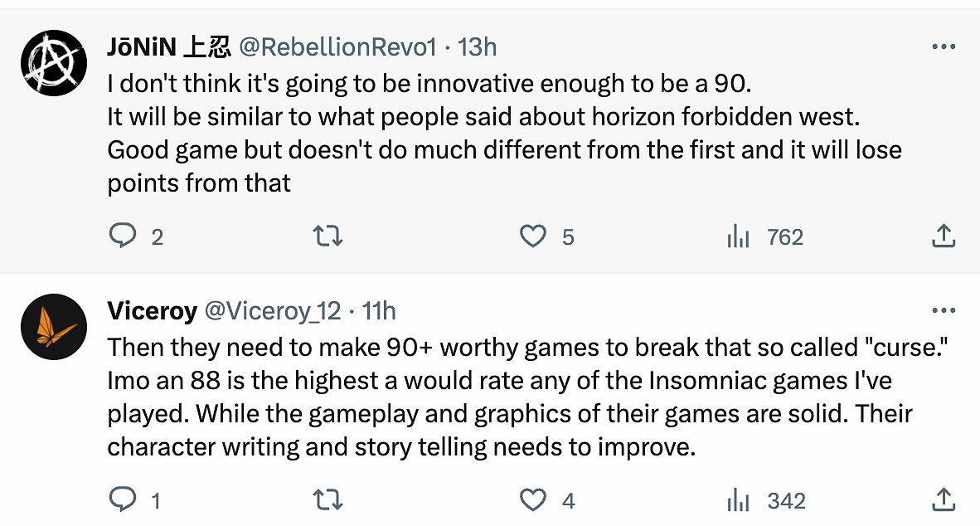Share Viceroy's tweet

pos(944,500)
